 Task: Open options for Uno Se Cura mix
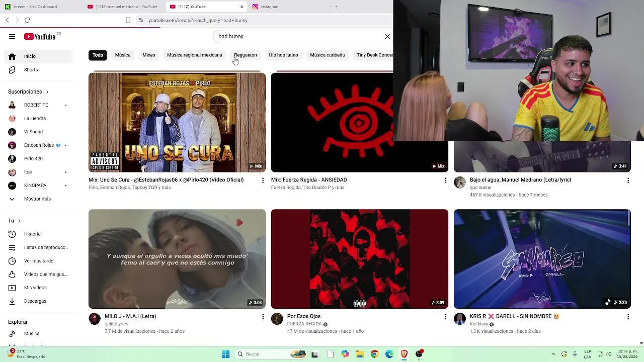[263, 180]
